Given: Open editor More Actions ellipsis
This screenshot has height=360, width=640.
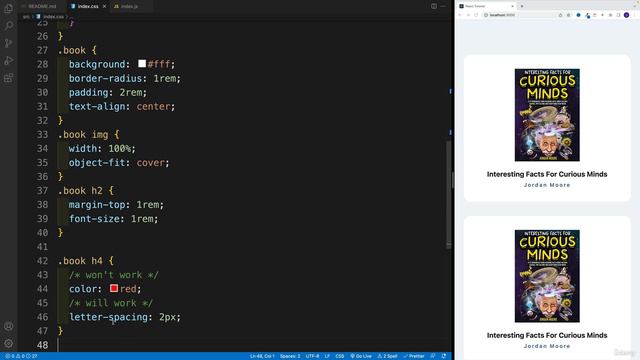Looking at the screenshot, I should pyautogui.click(x=443, y=6).
